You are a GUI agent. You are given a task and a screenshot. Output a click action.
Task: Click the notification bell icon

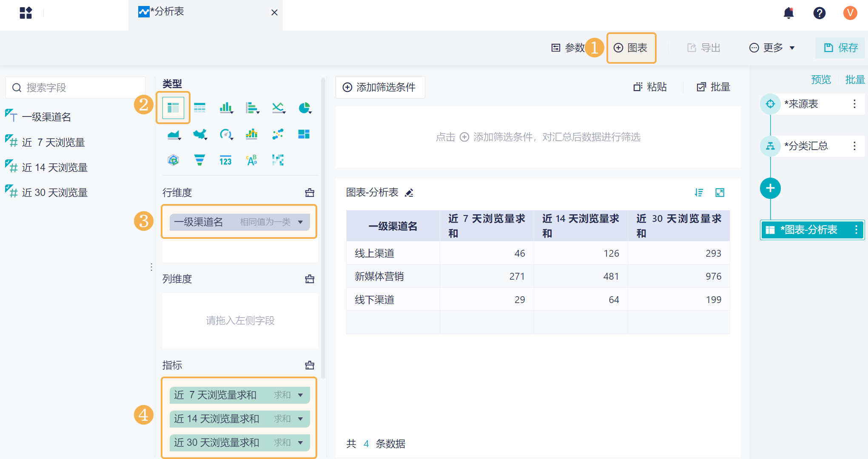coord(788,13)
